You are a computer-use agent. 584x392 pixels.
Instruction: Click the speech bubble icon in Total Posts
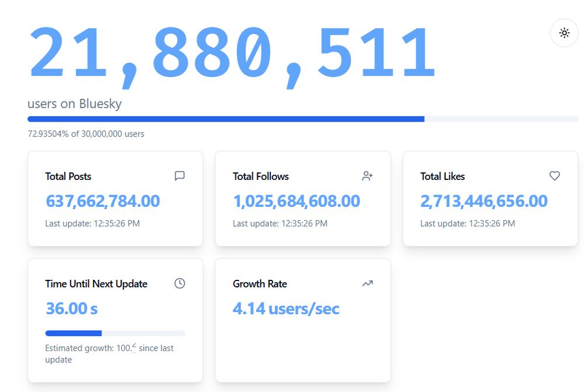pyautogui.click(x=179, y=175)
